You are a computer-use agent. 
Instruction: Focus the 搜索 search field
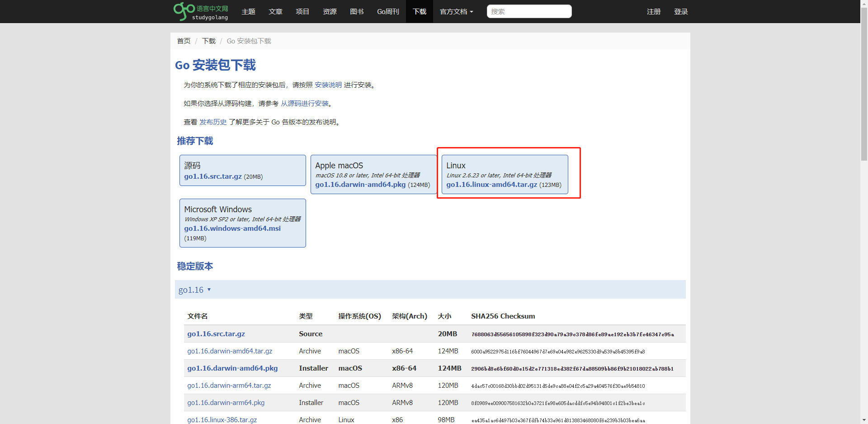pos(529,11)
